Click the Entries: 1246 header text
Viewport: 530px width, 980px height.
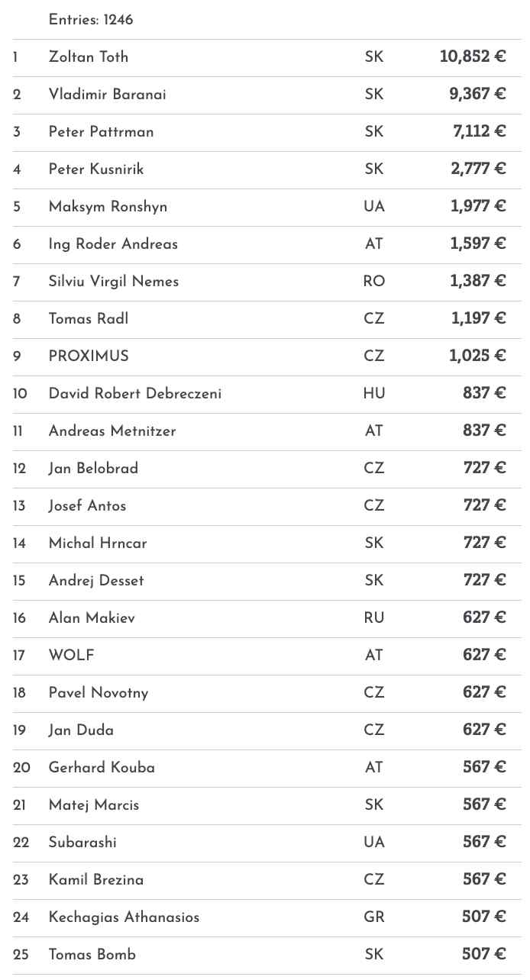[x=91, y=20]
